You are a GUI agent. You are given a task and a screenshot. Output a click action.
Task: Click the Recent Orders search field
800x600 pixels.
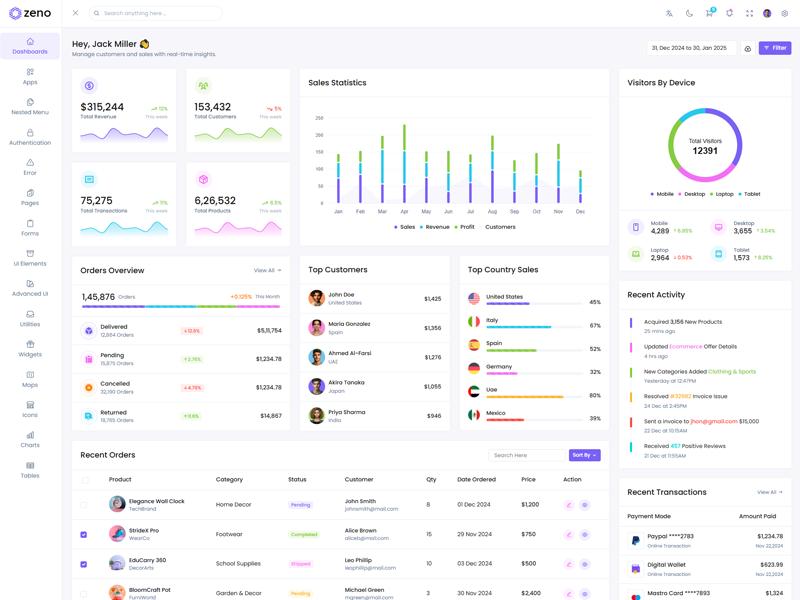[526, 455]
